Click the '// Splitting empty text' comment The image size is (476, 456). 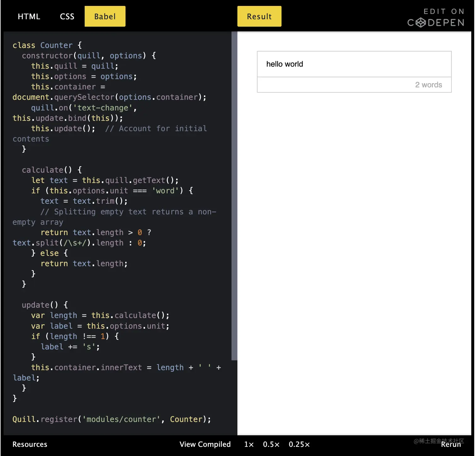point(128,212)
